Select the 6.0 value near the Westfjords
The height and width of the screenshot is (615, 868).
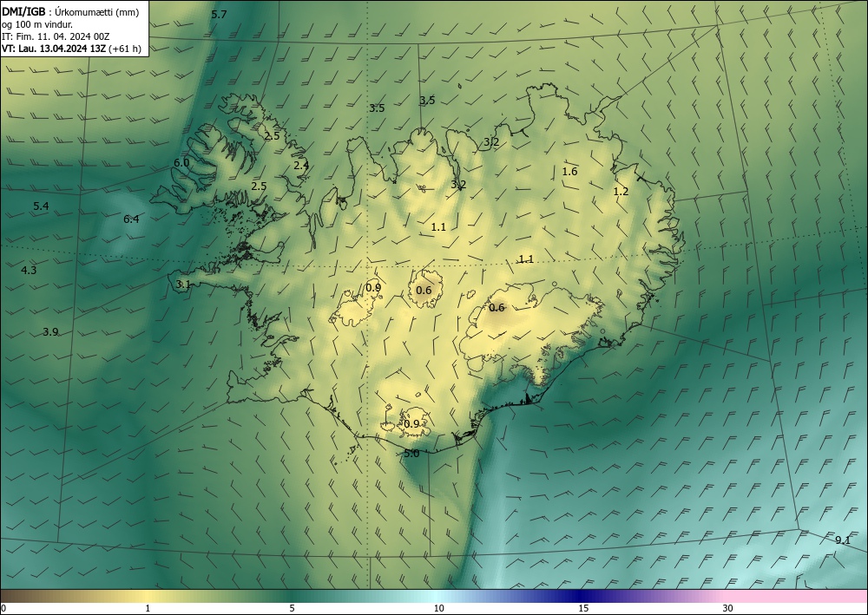click(181, 162)
